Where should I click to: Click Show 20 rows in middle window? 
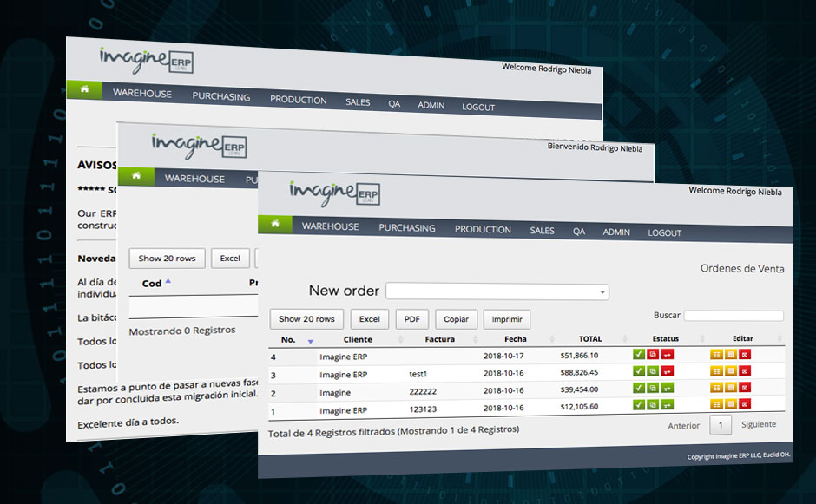click(167, 258)
